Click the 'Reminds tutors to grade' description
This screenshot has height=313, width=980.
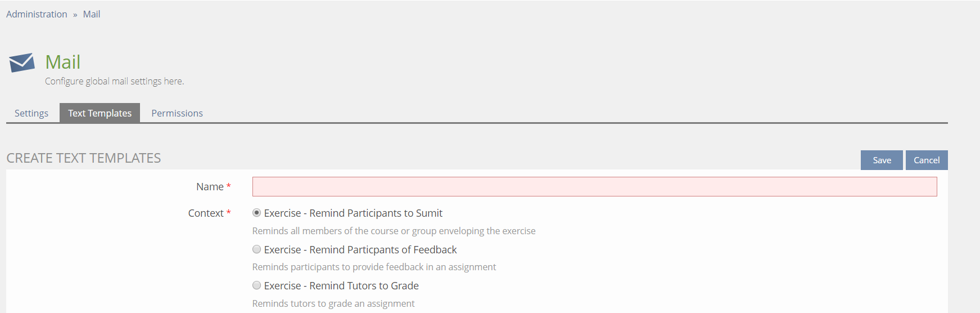[x=333, y=303]
